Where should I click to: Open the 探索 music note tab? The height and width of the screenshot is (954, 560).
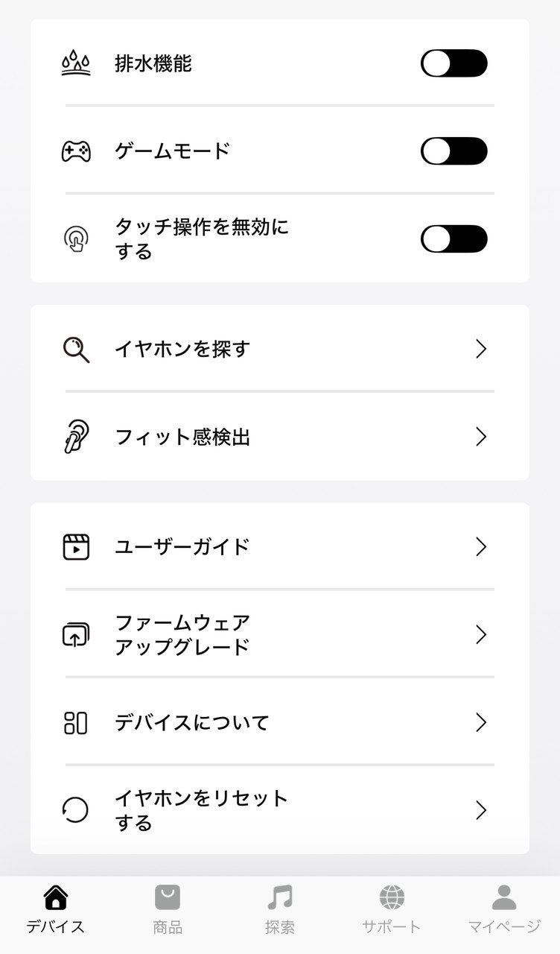pyautogui.click(x=280, y=909)
